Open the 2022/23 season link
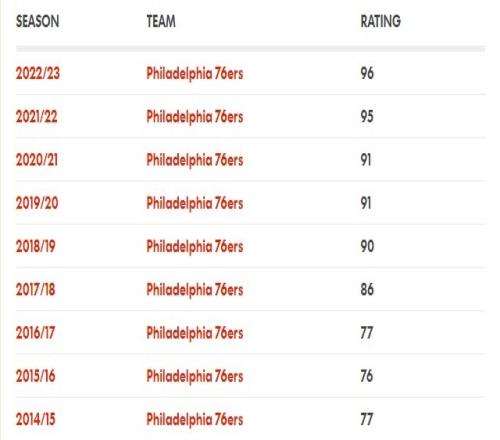The width and height of the screenshot is (500, 440). pos(38,73)
